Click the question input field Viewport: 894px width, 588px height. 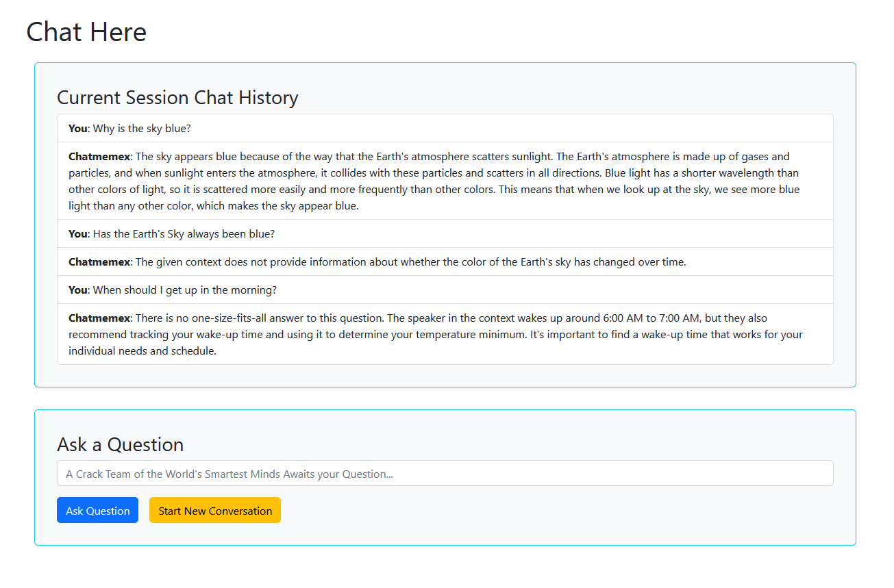pyautogui.click(x=445, y=473)
